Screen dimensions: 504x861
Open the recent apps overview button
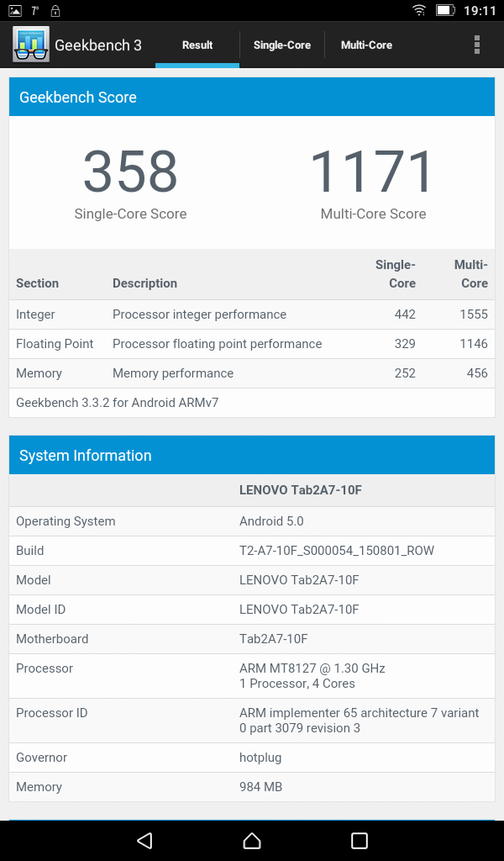(x=360, y=840)
